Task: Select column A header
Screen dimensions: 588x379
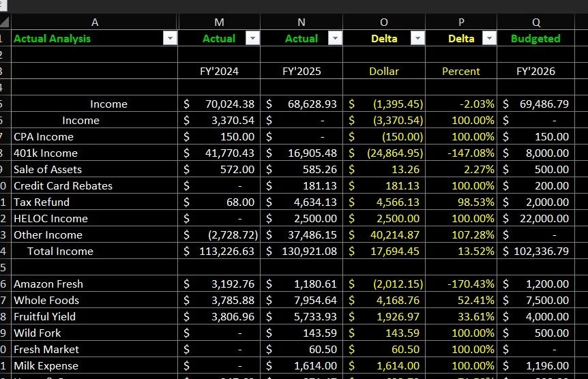Action: [x=95, y=22]
